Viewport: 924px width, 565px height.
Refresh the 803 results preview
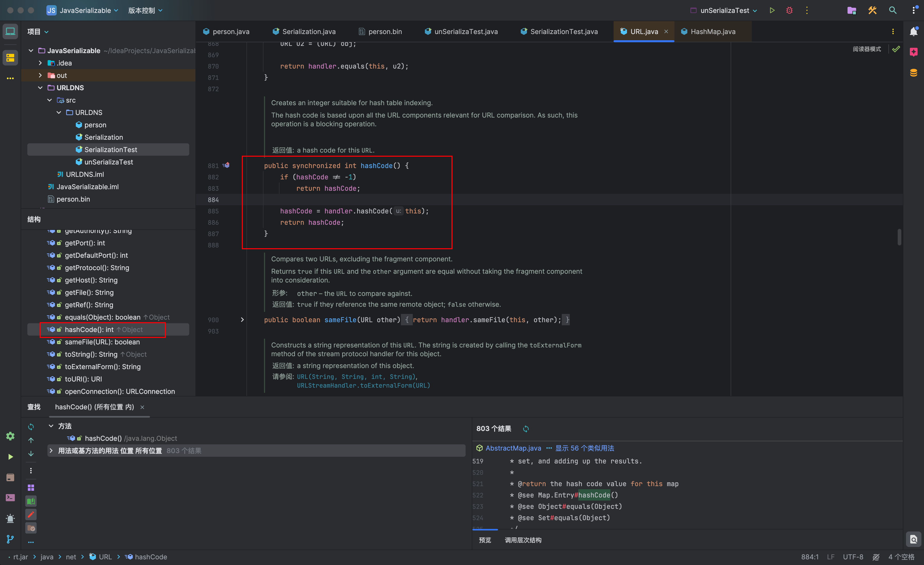pos(526,429)
